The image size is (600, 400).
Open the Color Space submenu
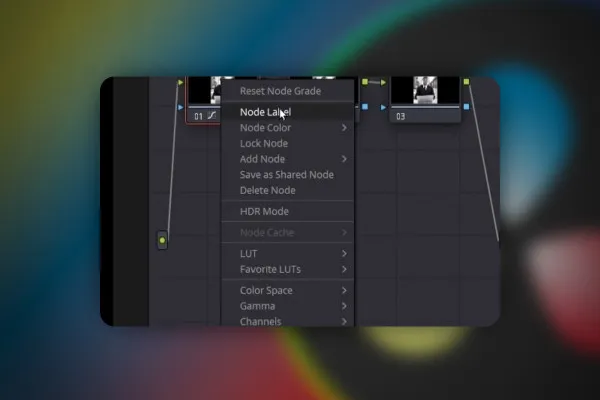click(x=288, y=291)
